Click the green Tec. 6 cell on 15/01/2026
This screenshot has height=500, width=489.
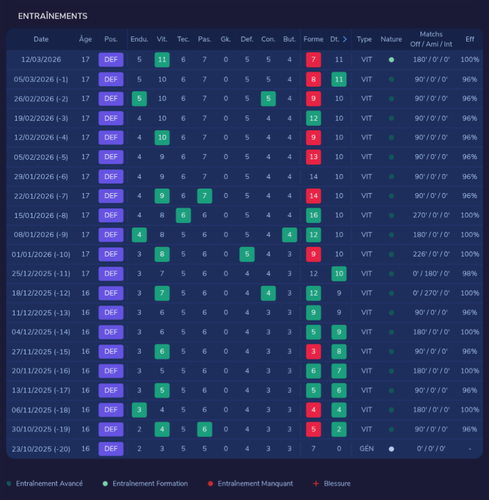point(183,215)
